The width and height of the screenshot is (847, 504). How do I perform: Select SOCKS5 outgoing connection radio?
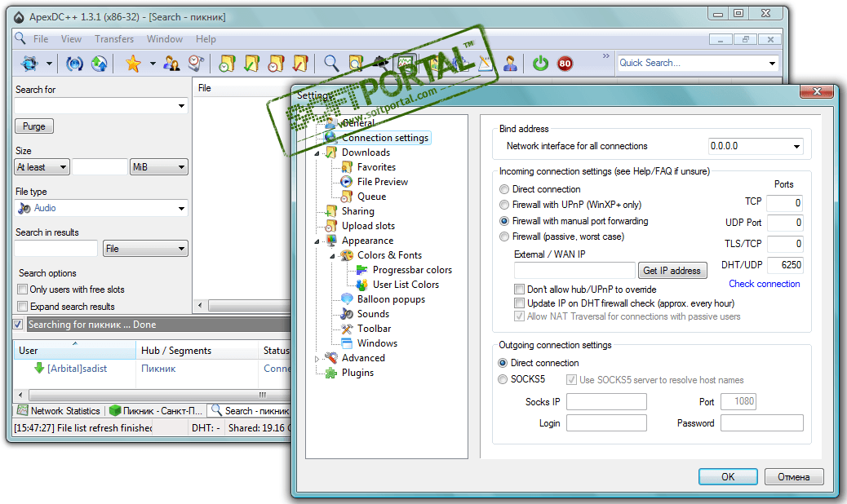pyautogui.click(x=503, y=379)
